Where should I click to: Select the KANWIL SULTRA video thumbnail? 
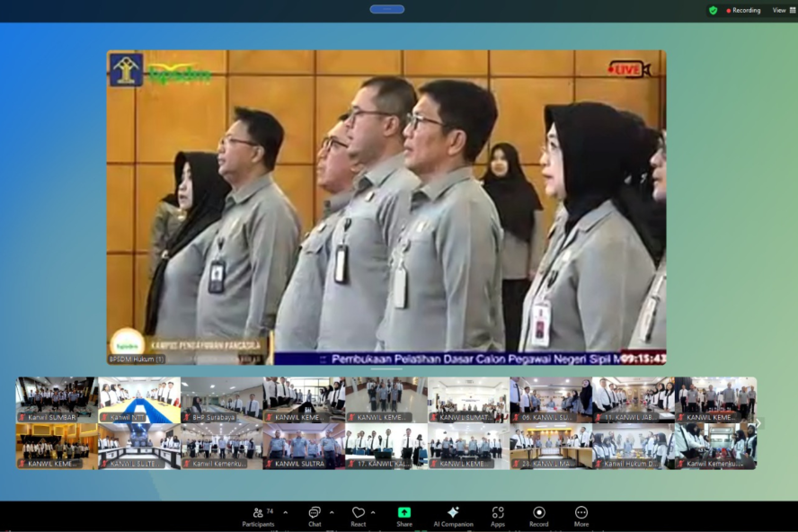(x=304, y=446)
